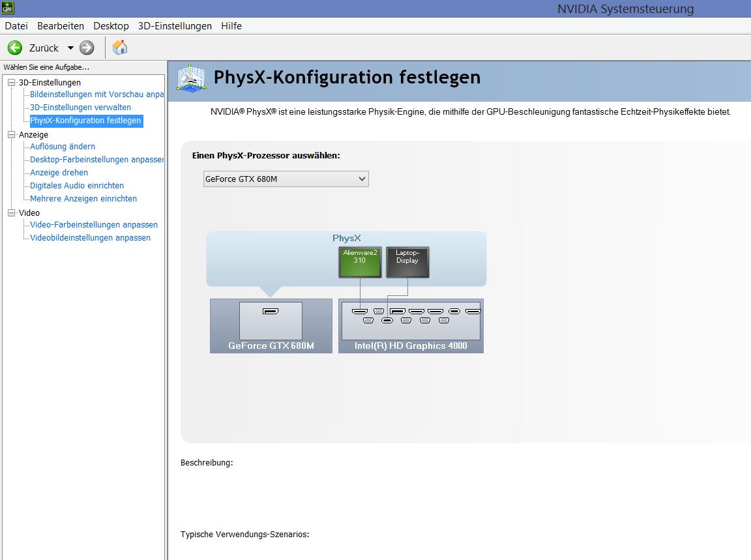Open Digitales Audio einrichten
Viewport: 751px width, 560px height.
pyautogui.click(x=77, y=185)
